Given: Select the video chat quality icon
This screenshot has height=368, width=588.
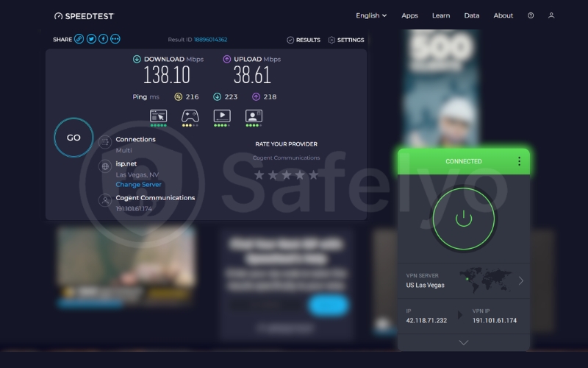Looking at the screenshot, I should 254,118.
